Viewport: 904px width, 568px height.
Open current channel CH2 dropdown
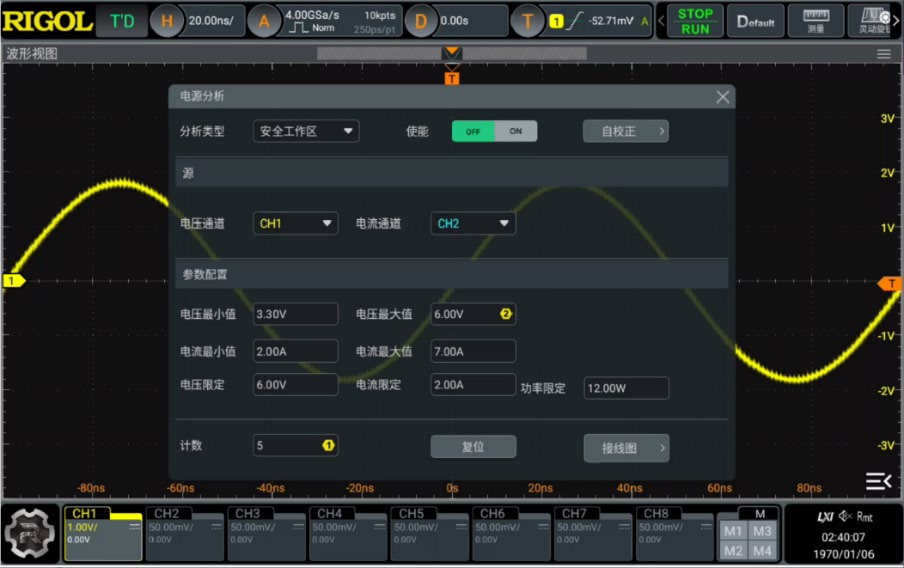coord(473,223)
